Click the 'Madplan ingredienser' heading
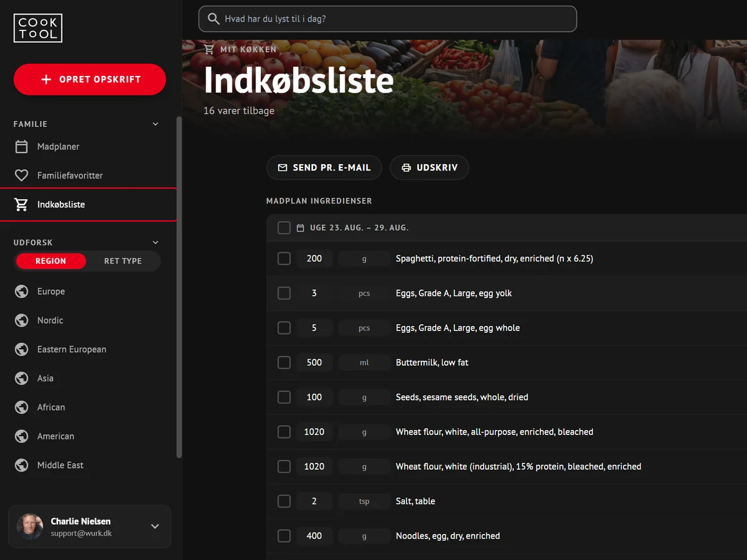Image resolution: width=747 pixels, height=560 pixels. 319,201
